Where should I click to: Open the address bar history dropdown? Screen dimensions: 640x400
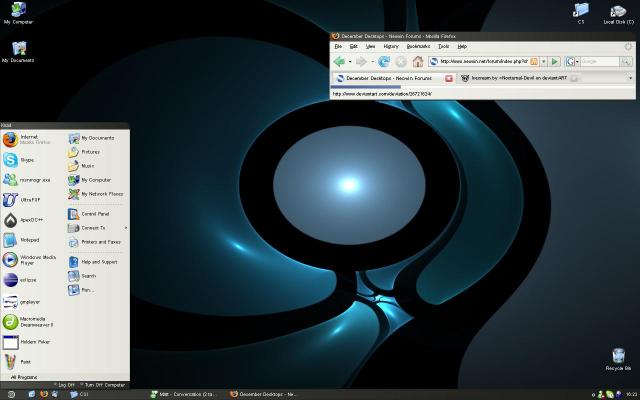coord(544,62)
